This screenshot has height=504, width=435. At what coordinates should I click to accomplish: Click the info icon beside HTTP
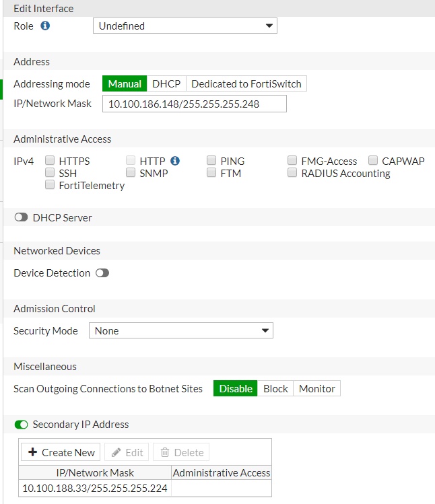click(x=175, y=161)
